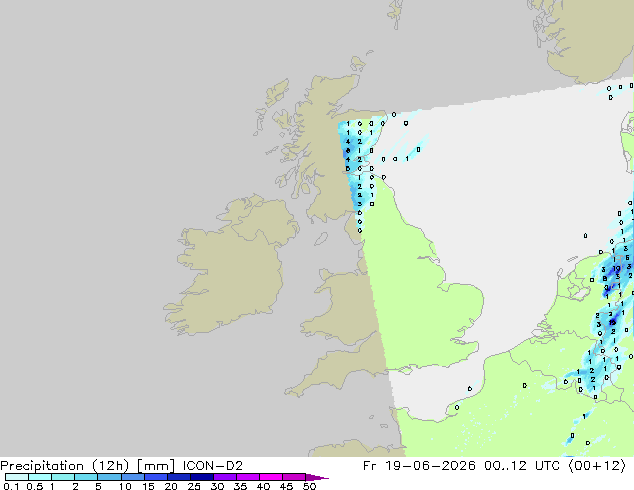Click the "35" legend scale label
Image resolution: width=634 pixels, height=490 pixels.
pyautogui.click(x=240, y=486)
